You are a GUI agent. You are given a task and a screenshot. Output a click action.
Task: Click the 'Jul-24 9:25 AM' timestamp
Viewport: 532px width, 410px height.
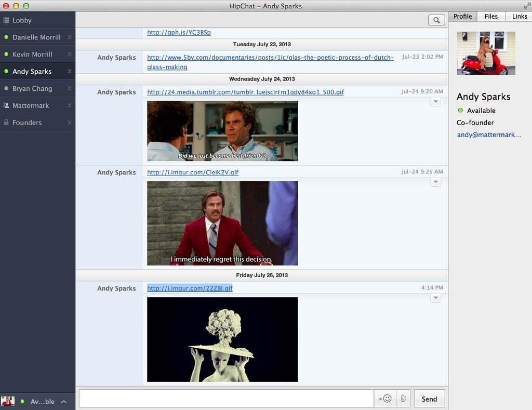coord(422,172)
